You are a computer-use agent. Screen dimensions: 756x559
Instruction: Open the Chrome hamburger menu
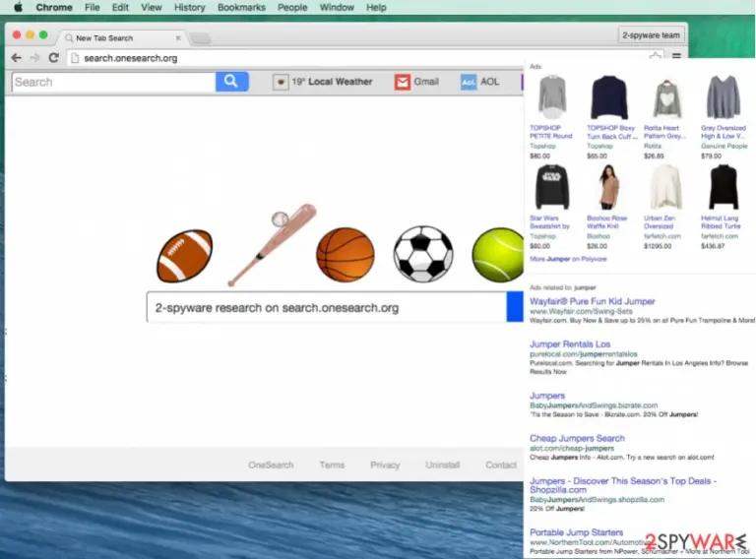coord(676,57)
